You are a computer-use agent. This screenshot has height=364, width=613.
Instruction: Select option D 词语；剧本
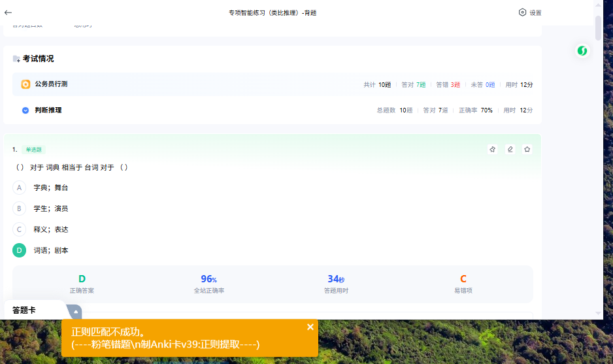pyautogui.click(x=41, y=250)
